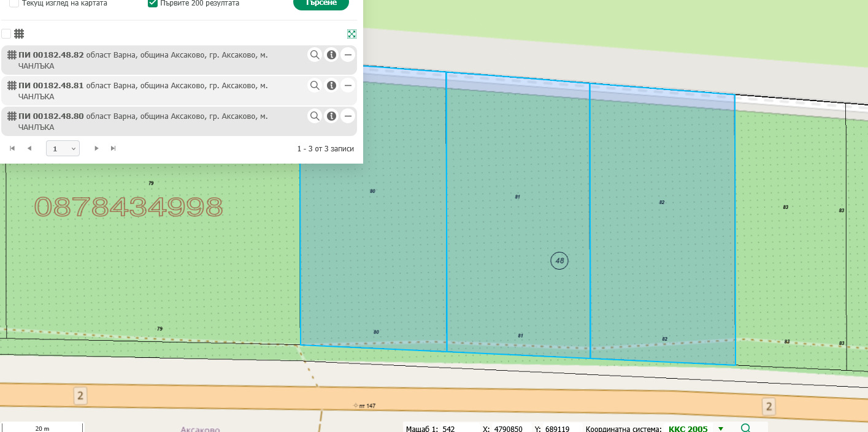Open info for parcel 00182.48.82

tap(331, 55)
